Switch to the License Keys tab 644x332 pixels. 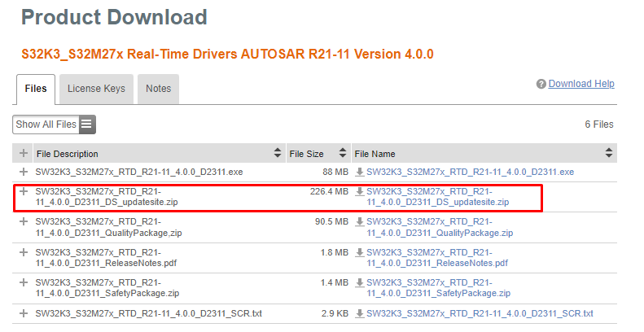click(x=96, y=89)
